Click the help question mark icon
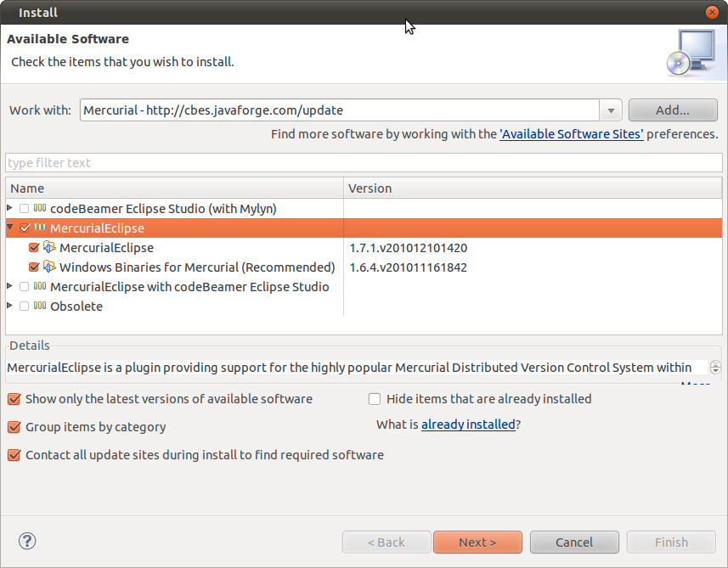 coord(27,542)
